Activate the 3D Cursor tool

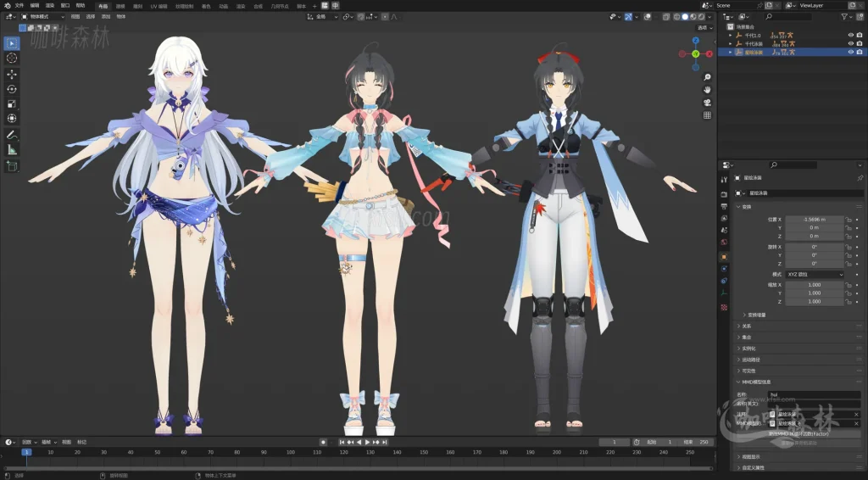(12, 59)
